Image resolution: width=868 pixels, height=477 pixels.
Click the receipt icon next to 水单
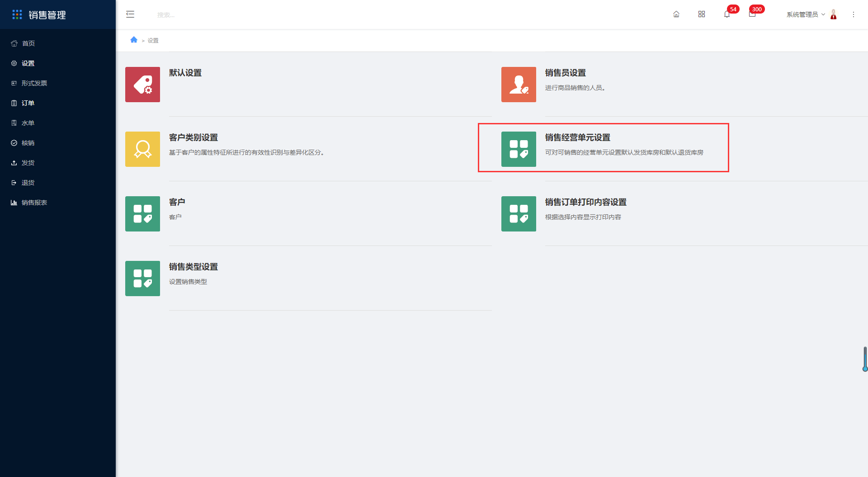click(x=14, y=123)
